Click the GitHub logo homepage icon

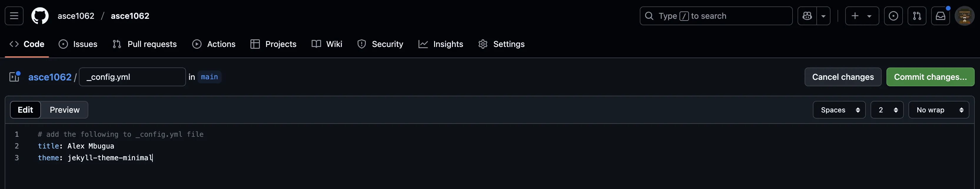40,16
